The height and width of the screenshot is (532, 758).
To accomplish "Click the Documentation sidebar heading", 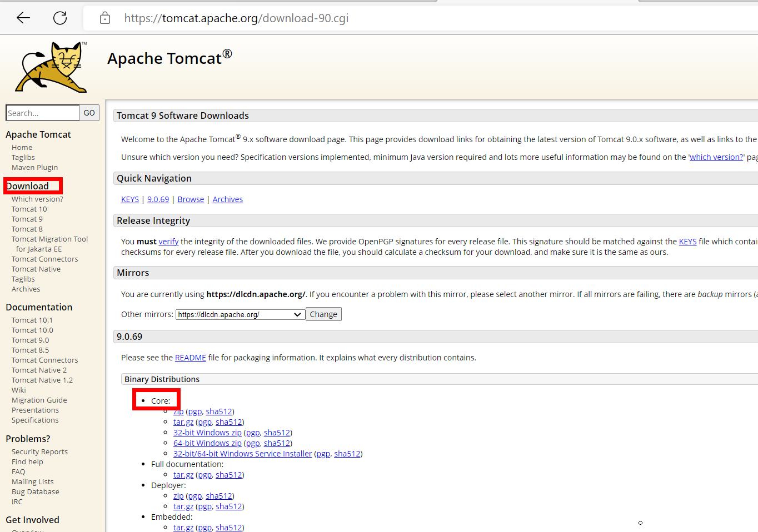I will pyautogui.click(x=39, y=307).
